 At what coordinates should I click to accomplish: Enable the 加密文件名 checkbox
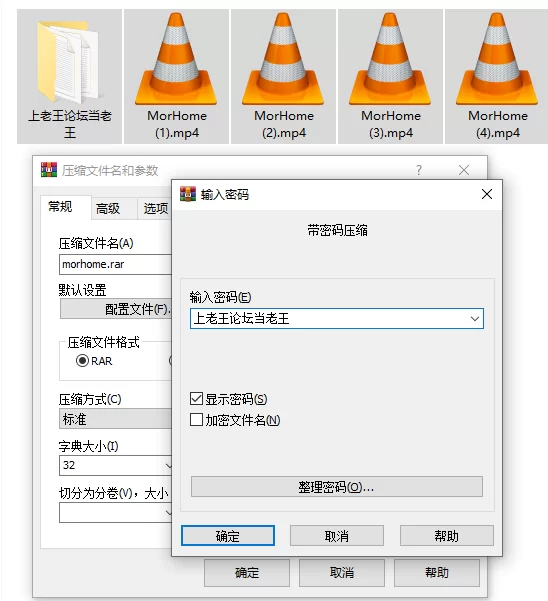[196, 420]
